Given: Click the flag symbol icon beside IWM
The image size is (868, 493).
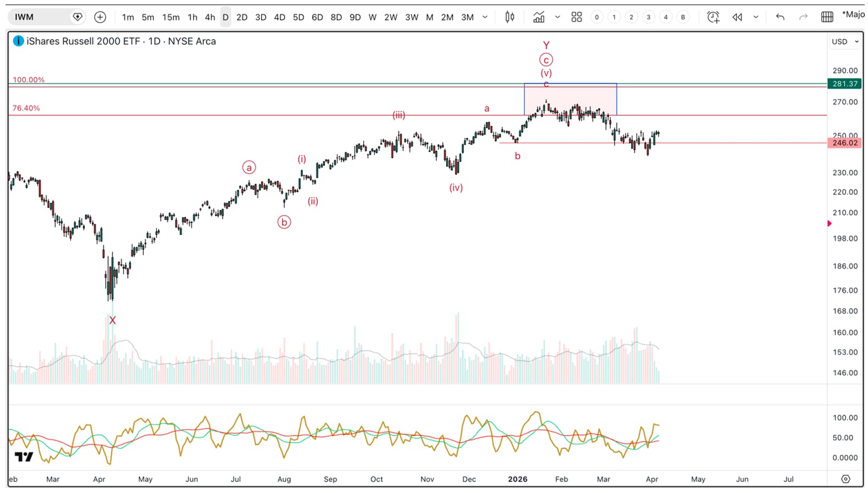Looking at the screenshot, I should [78, 17].
